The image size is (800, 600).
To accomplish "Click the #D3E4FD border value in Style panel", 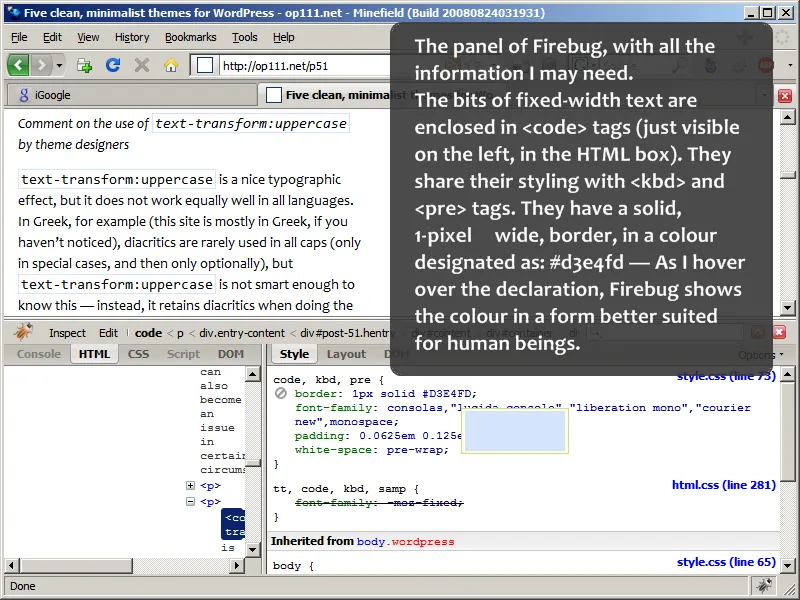I will [x=449, y=394].
